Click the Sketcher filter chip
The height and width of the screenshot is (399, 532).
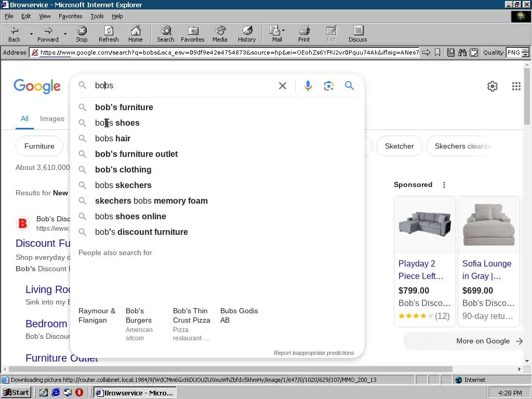pyautogui.click(x=400, y=146)
